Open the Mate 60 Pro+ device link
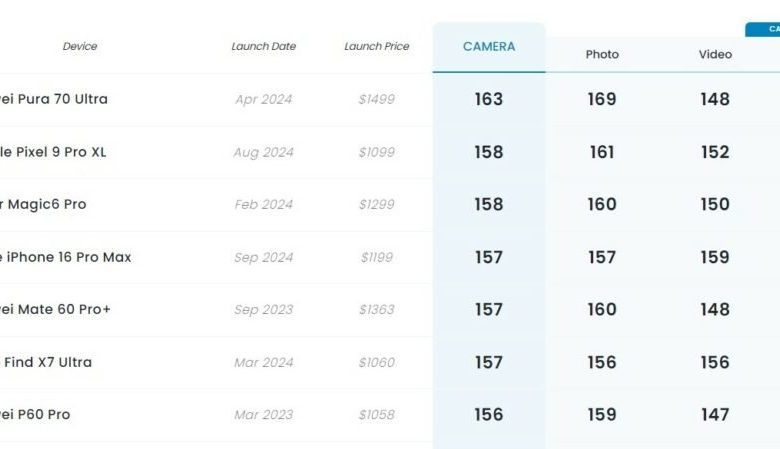The width and height of the screenshot is (780, 449). tap(56, 309)
